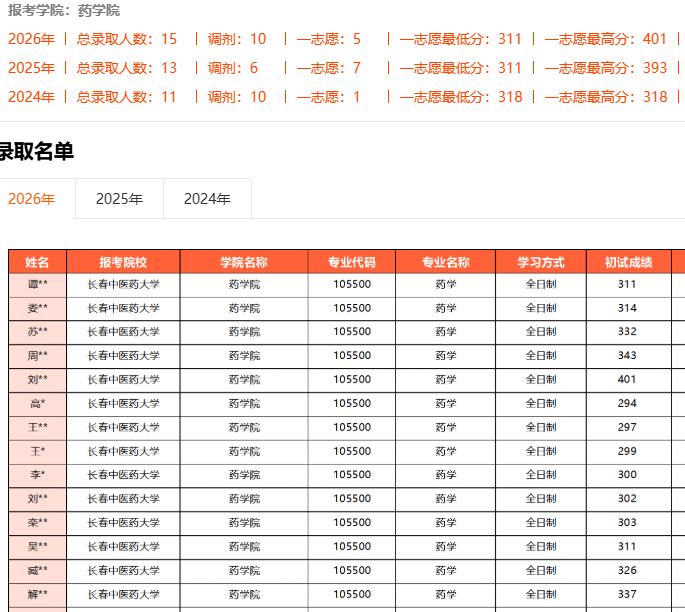Click the 录取名单 heading
This screenshot has height=612, width=685.
coord(36,151)
